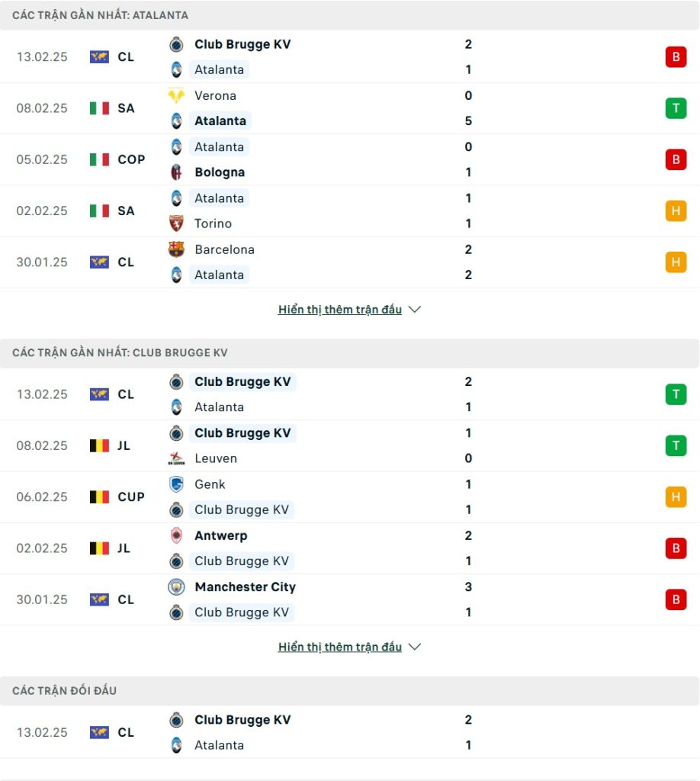Screen dimensions: 700x781
Task: Click chevron arrow beside Atalanta's show more link
Action: click(x=414, y=310)
